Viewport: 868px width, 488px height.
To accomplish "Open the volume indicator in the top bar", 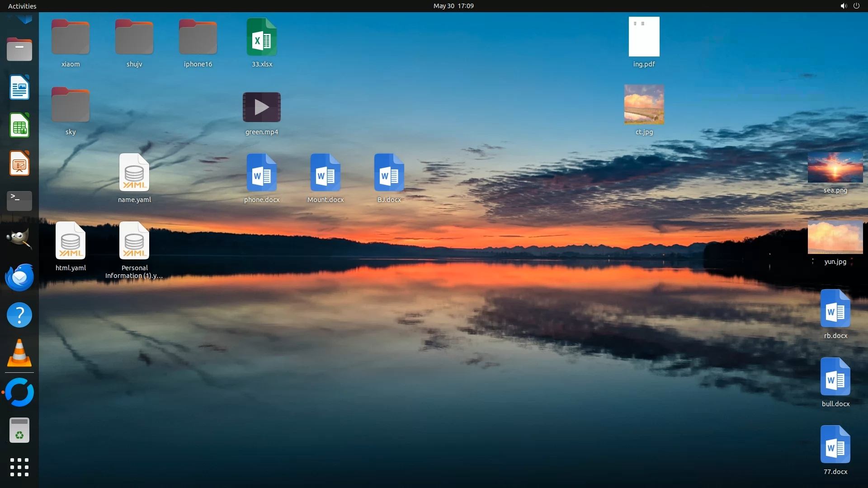I will pos(843,6).
